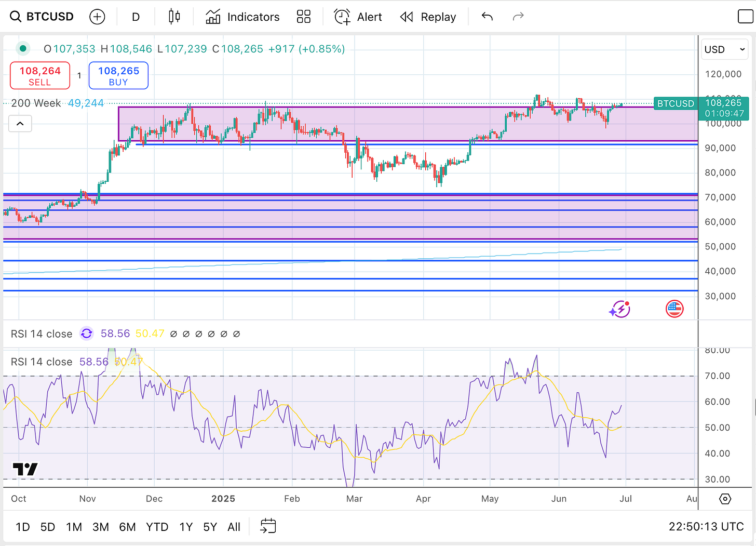Undo the last chart action
Screen dimensions: 756x546
487,17
